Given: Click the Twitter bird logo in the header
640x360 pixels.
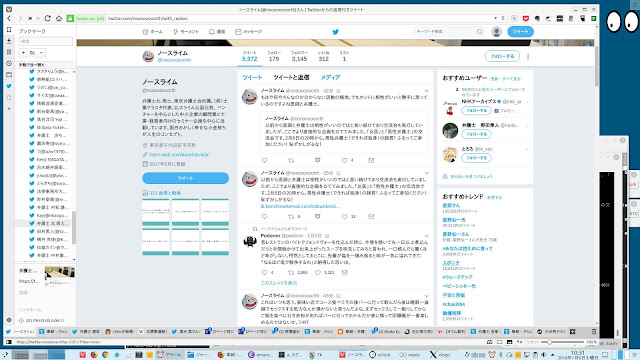Looking at the screenshot, I should [335, 32].
